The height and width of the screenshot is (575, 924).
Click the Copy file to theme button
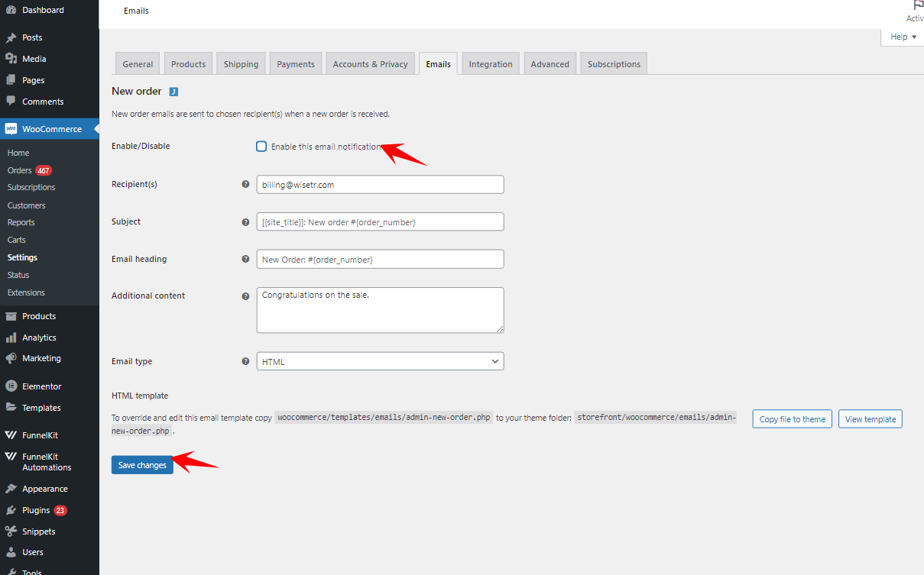(792, 418)
